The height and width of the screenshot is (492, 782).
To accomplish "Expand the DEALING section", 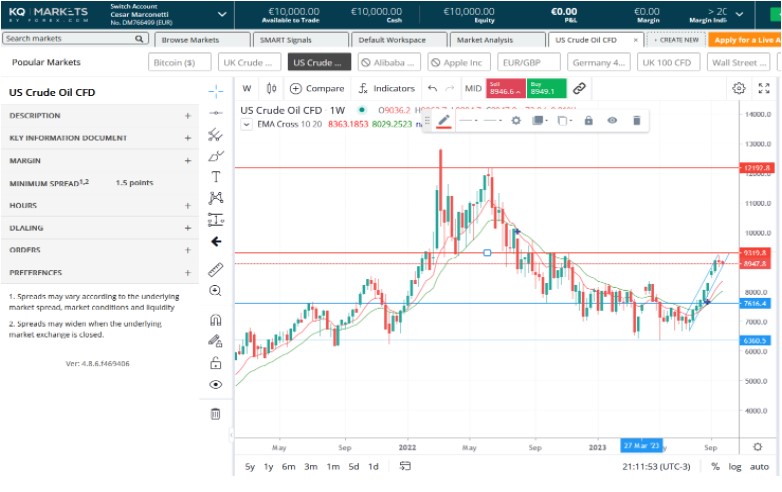I will pos(100,228).
